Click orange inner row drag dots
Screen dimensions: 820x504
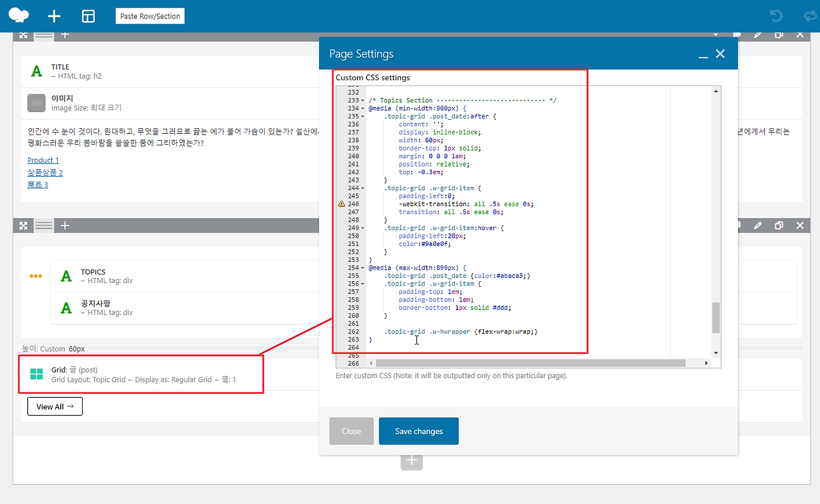point(36,276)
